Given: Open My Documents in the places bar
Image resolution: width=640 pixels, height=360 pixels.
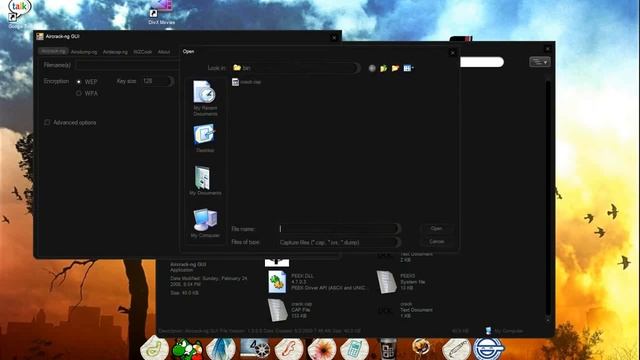Looking at the screenshot, I should click(205, 180).
